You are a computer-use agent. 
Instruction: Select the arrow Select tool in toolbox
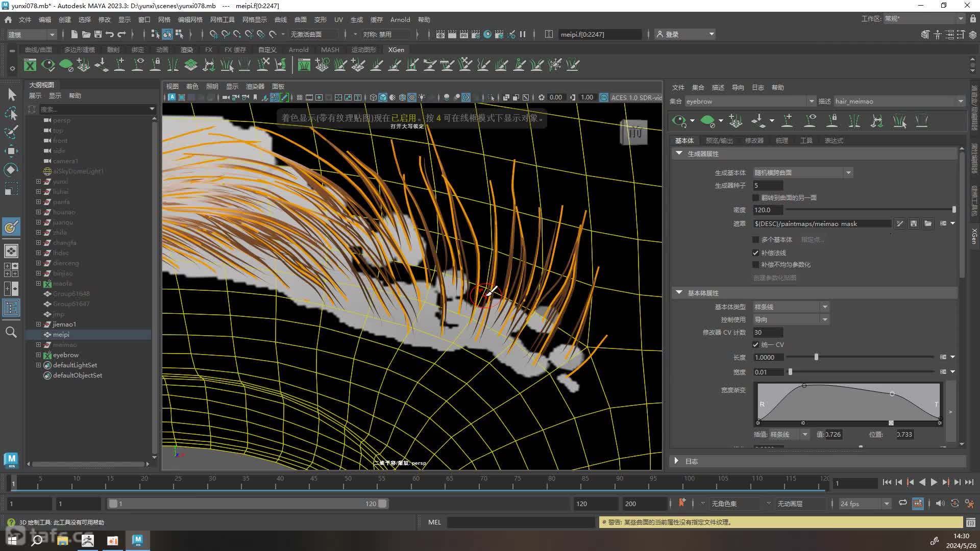tap(12, 94)
